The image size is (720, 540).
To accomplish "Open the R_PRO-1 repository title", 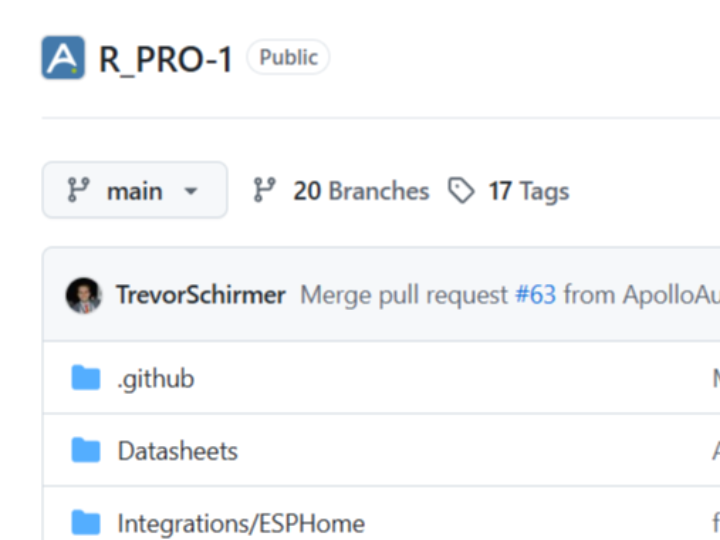I will tap(166, 59).
